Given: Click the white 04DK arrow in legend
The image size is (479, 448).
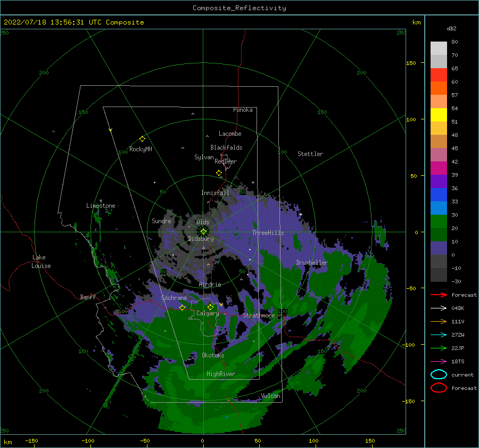Looking at the screenshot, I should 439,308.
